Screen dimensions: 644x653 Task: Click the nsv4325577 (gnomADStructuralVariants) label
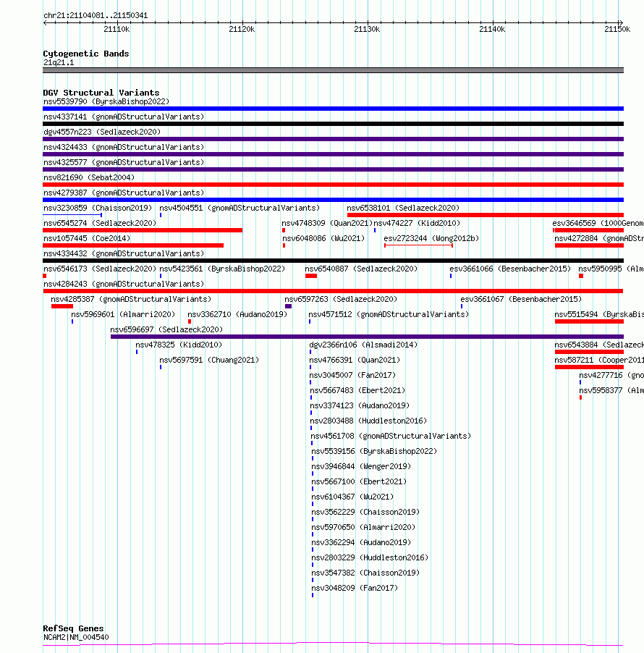[x=124, y=162]
